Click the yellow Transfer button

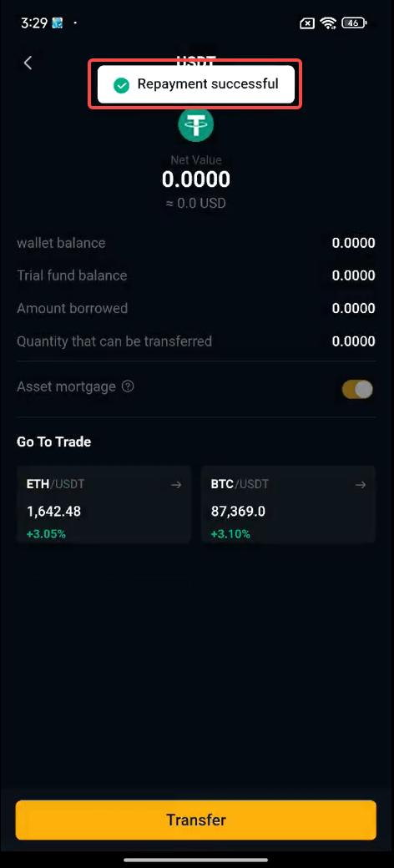[196, 820]
